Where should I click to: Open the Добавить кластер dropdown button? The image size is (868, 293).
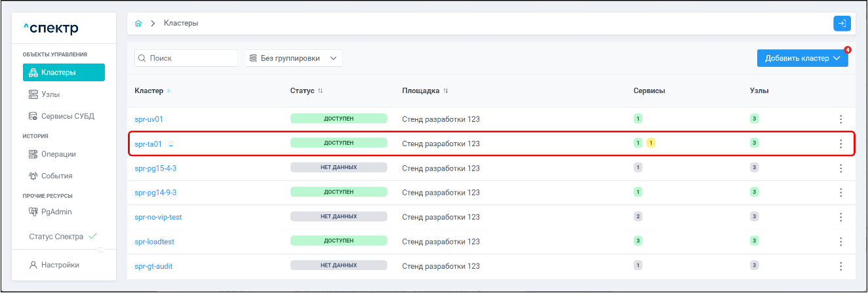[x=802, y=58]
